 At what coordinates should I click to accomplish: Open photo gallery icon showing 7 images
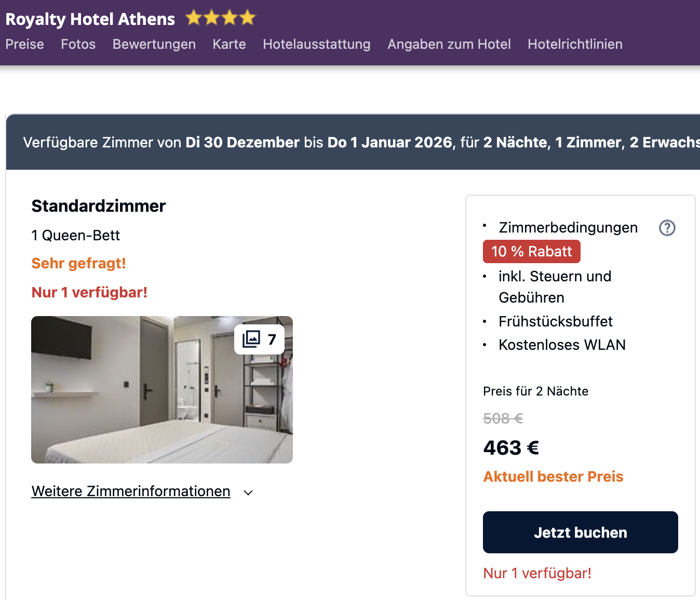[x=259, y=339]
